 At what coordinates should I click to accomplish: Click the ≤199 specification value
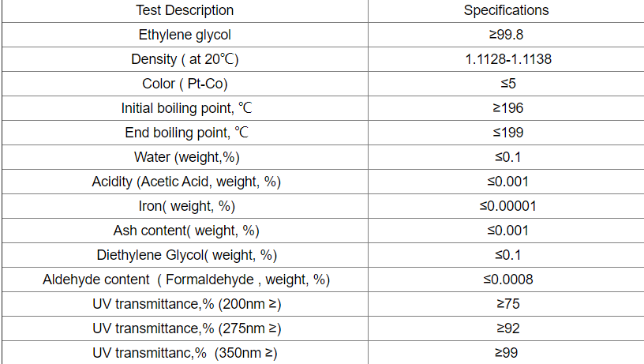point(508,133)
